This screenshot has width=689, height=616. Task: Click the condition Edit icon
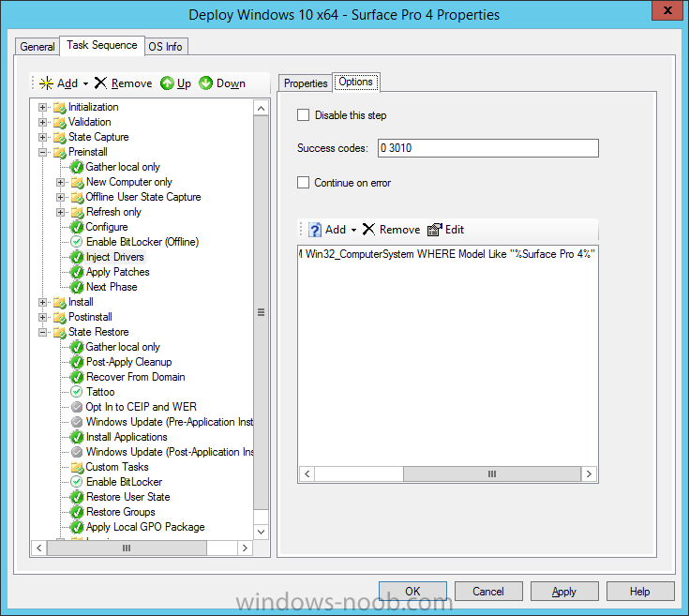coord(435,230)
